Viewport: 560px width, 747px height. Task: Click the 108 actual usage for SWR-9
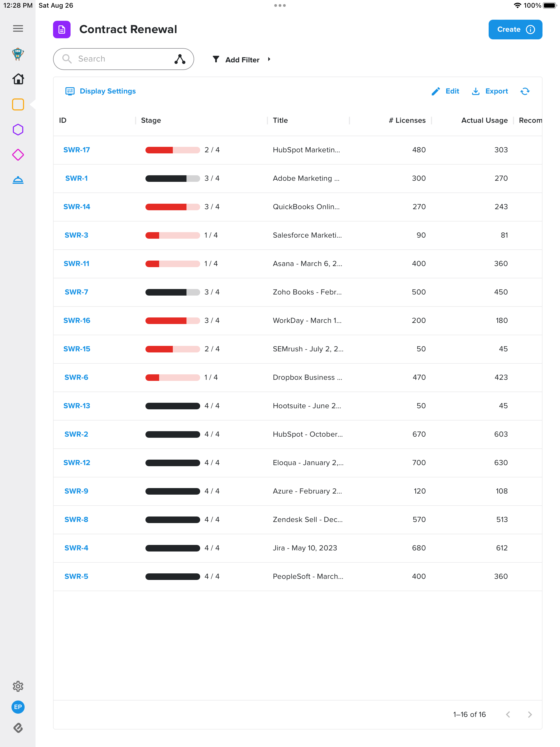tap(501, 491)
